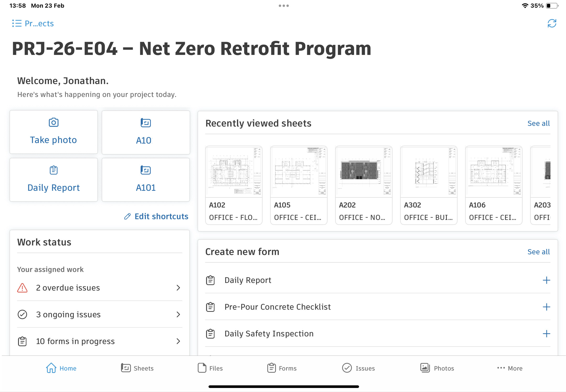Image resolution: width=566 pixels, height=392 pixels.
Task: Tap the Take photo camera icon
Action: point(53,123)
